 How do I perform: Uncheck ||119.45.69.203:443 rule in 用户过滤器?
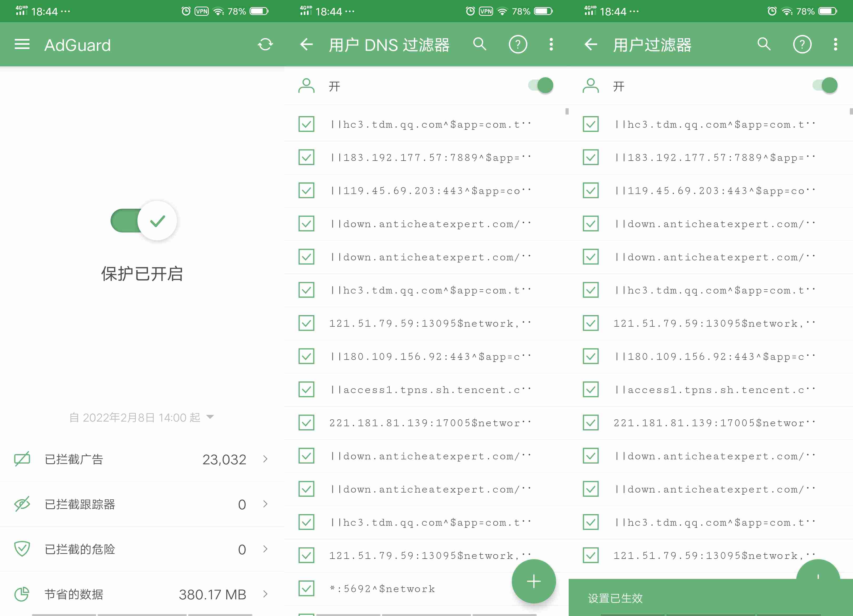click(591, 190)
